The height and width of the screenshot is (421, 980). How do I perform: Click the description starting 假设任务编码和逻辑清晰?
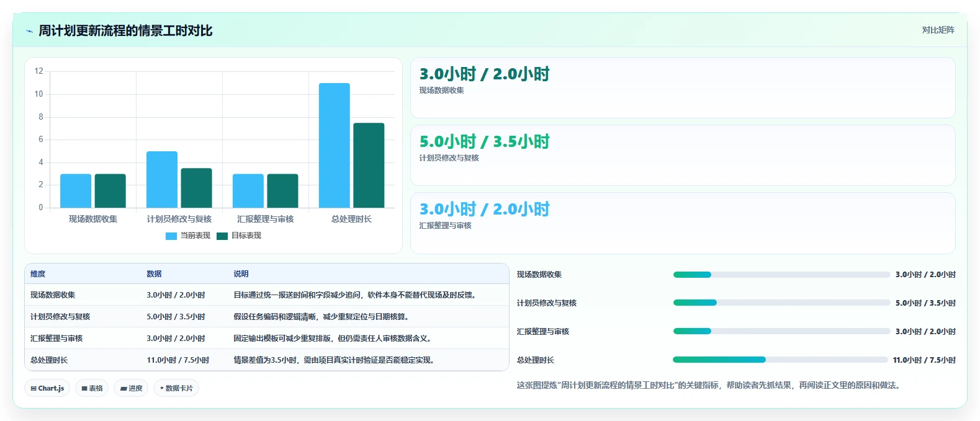click(323, 317)
